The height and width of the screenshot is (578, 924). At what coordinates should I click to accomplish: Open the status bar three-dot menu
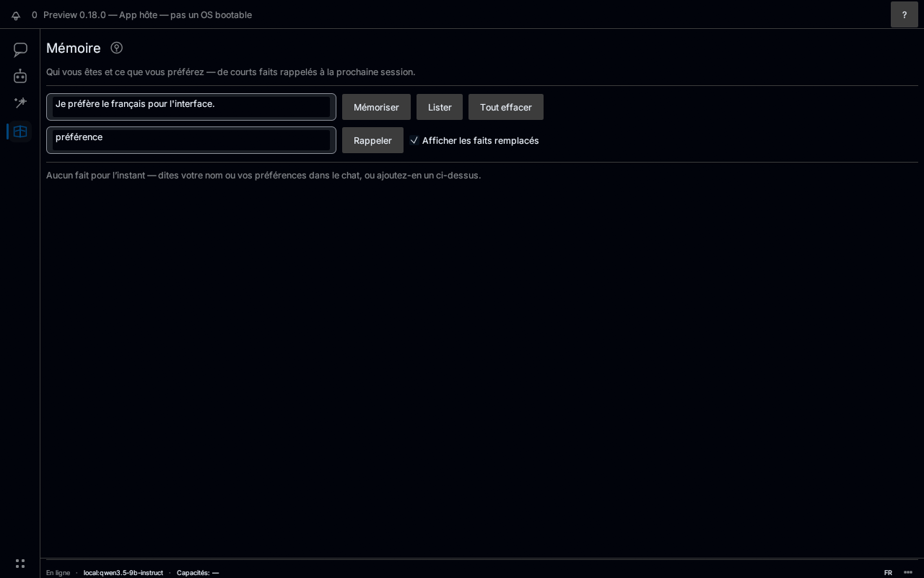click(x=908, y=572)
